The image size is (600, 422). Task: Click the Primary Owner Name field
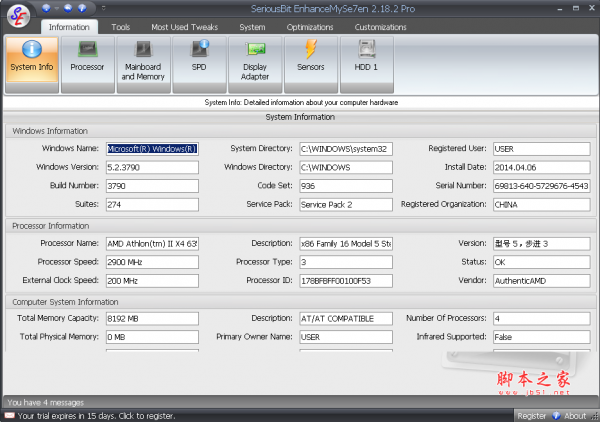(x=346, y=337)
